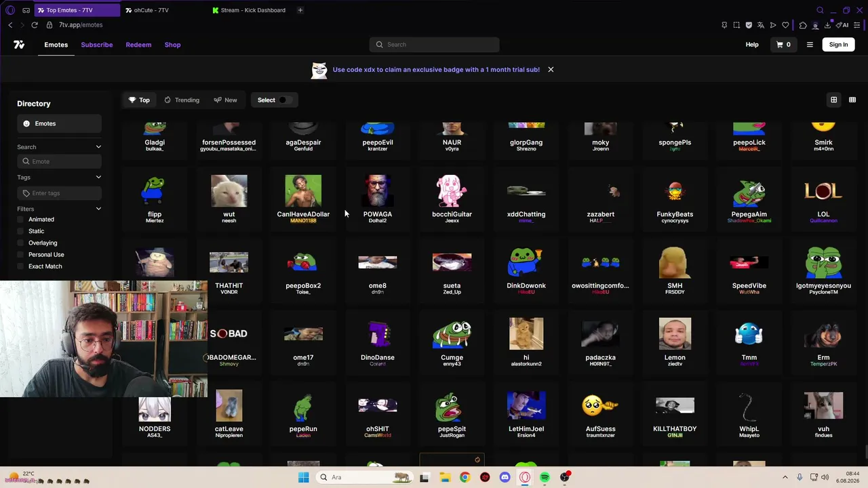Open the Redeem nav link
This screenshot has height=488, width=868.
pos(138,45)
